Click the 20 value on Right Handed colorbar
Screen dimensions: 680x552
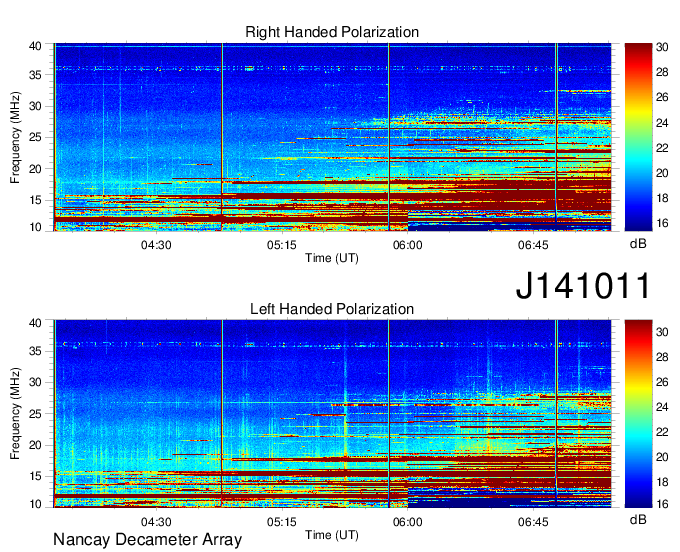662,173
